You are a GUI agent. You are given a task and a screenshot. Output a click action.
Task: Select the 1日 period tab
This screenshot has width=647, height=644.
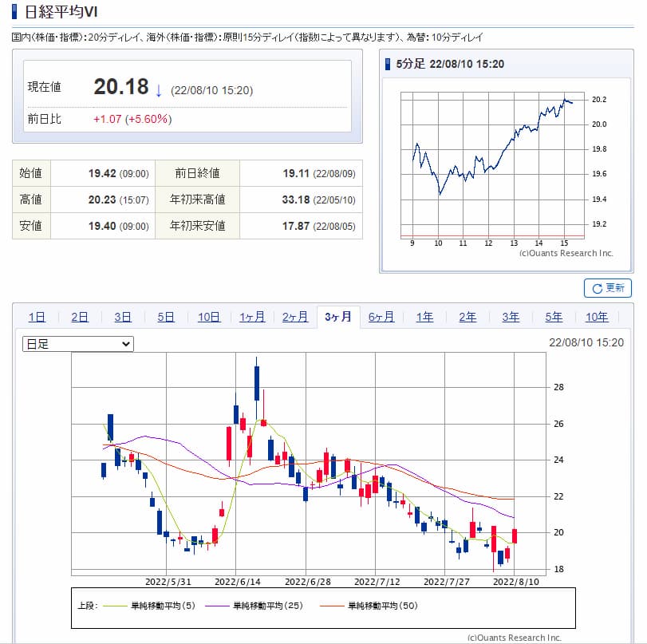pyautogui.click(x=37, y=317)
